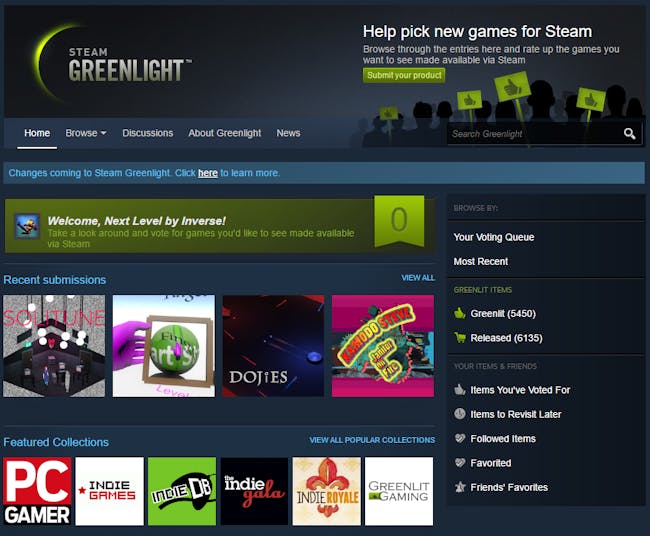Open the Indie Royale collection
This screenshot has width=650, height=536.
point(327,491)
